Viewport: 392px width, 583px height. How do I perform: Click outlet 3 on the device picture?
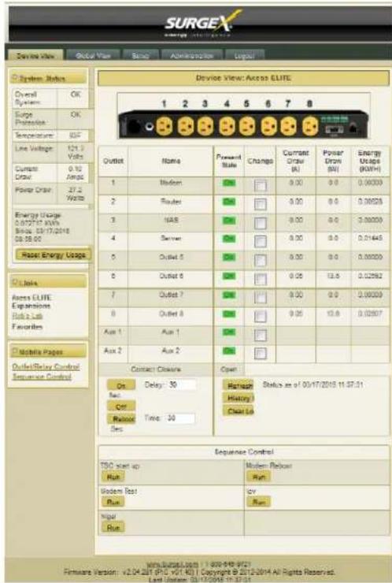coord(205,127)
